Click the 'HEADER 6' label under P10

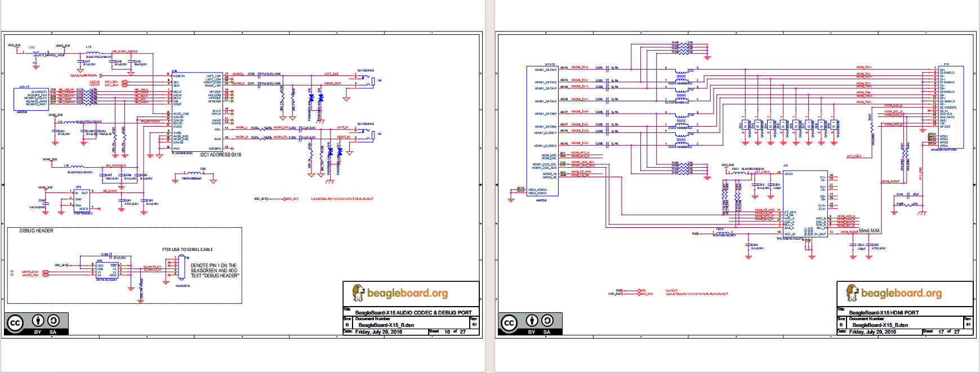(x=182, y=286)
